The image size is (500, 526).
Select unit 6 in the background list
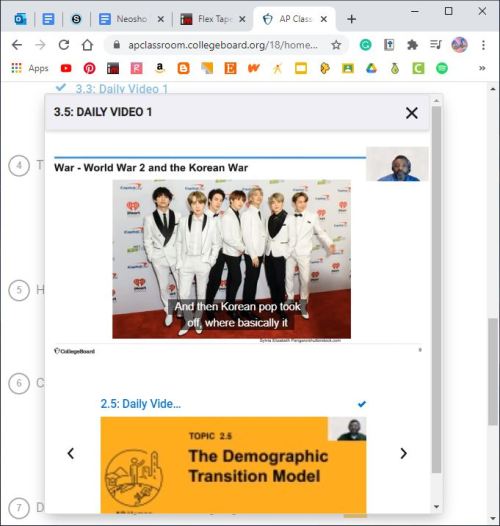pyautogui.click(x=19, y=383)
